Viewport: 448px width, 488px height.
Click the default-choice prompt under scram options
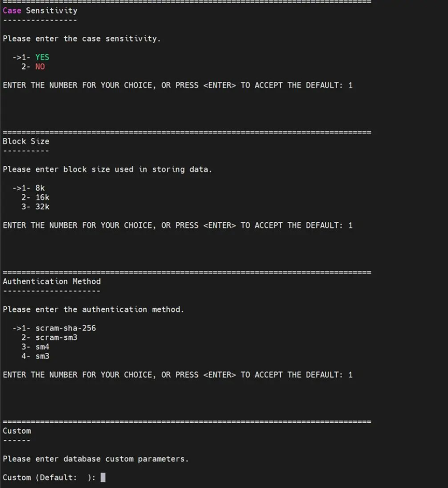click(178, 375)
